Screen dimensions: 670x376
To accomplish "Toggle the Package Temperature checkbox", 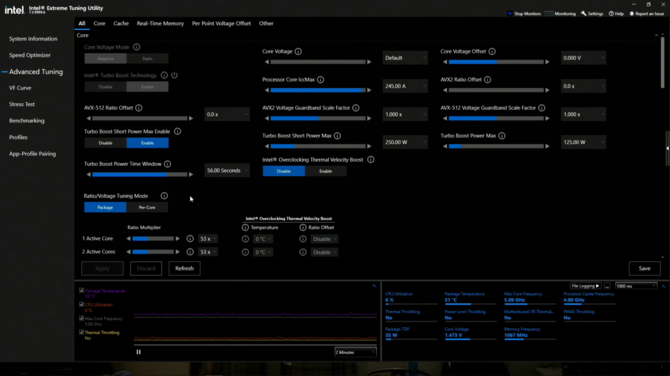I will point(82,291).
